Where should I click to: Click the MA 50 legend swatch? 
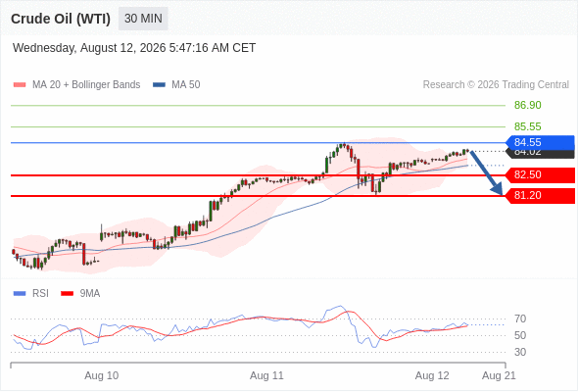point(159,85)
